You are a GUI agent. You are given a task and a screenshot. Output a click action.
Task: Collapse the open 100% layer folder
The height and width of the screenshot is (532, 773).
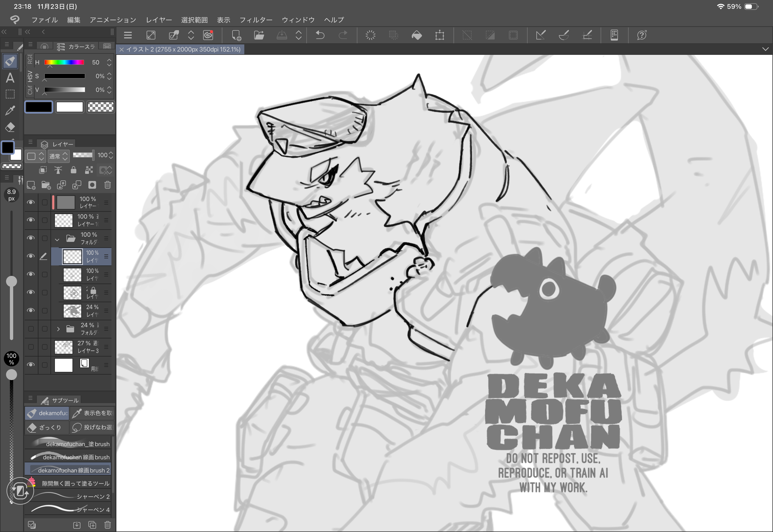(57, 239)
